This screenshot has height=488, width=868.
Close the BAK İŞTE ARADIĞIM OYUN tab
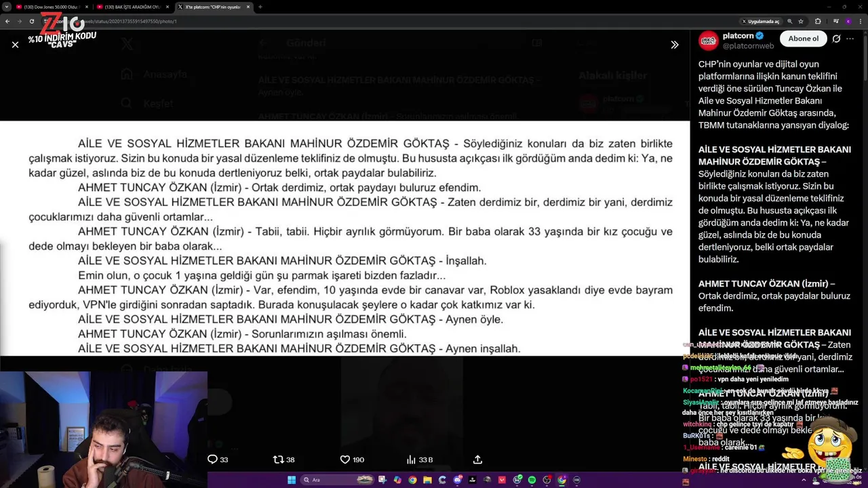point(167,7)
